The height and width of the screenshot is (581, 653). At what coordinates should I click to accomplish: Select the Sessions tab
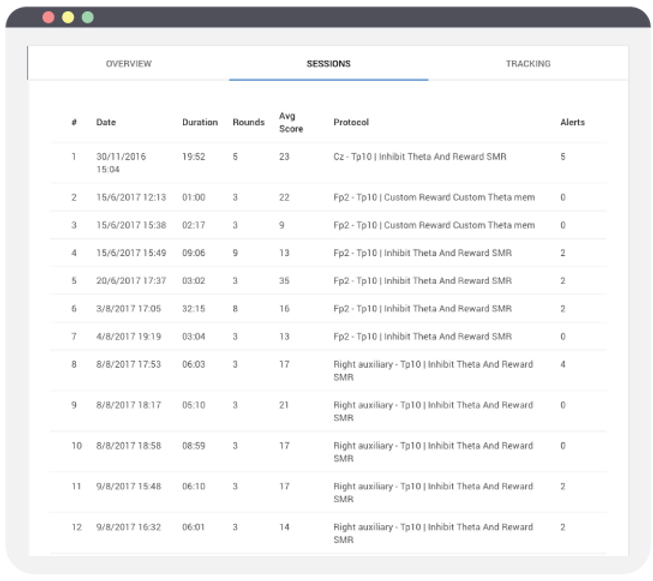click(328, 64)
